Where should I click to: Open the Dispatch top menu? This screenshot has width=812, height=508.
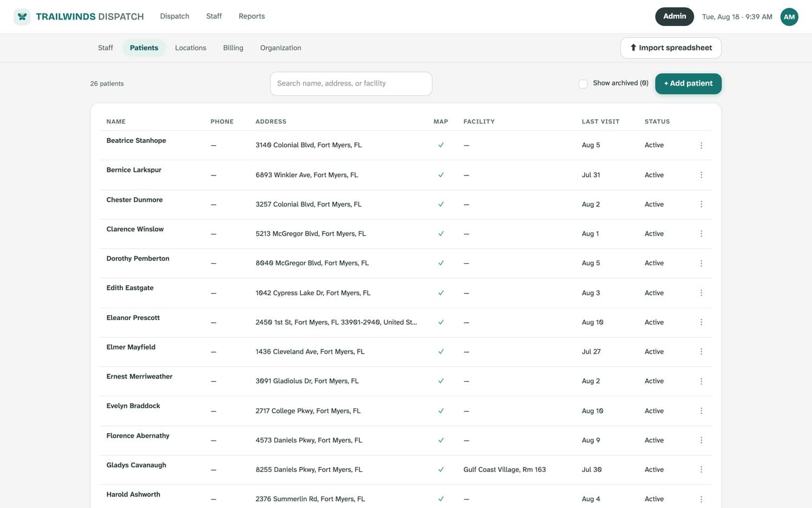(174, 16)
